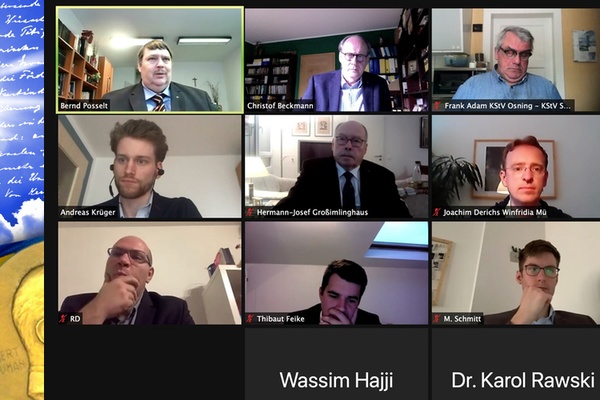
Task: Click muted mic icon beside M. Schmitt
Action: tap(437, 318)
